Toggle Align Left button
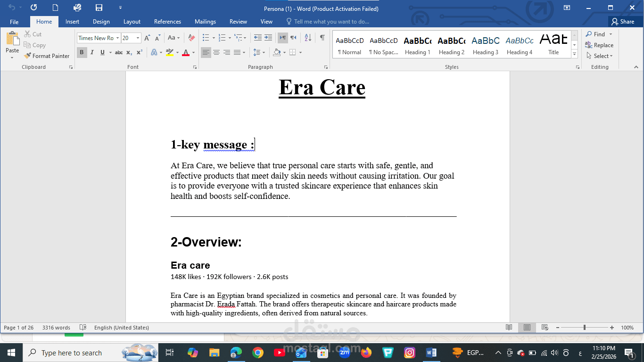This screenshot has height=362, width=644. (206, 52)
